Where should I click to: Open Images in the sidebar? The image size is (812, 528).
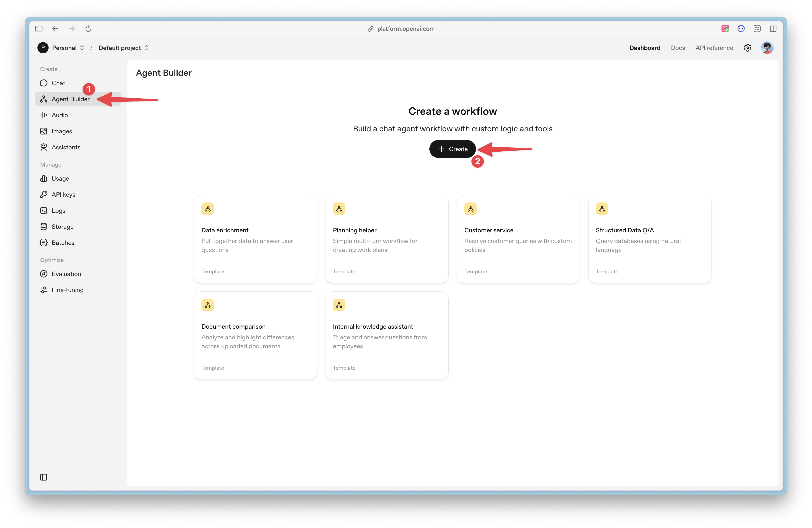(x=78, y=131)
